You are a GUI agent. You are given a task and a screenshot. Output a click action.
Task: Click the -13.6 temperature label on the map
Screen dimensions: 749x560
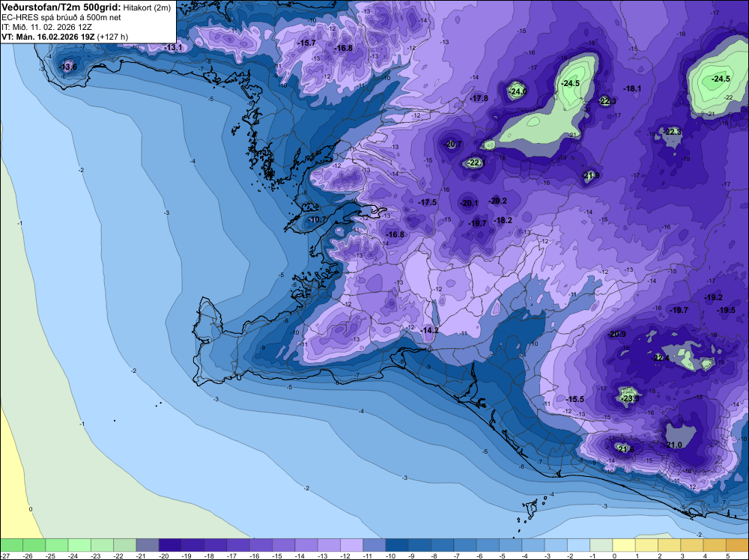point(67,67)
